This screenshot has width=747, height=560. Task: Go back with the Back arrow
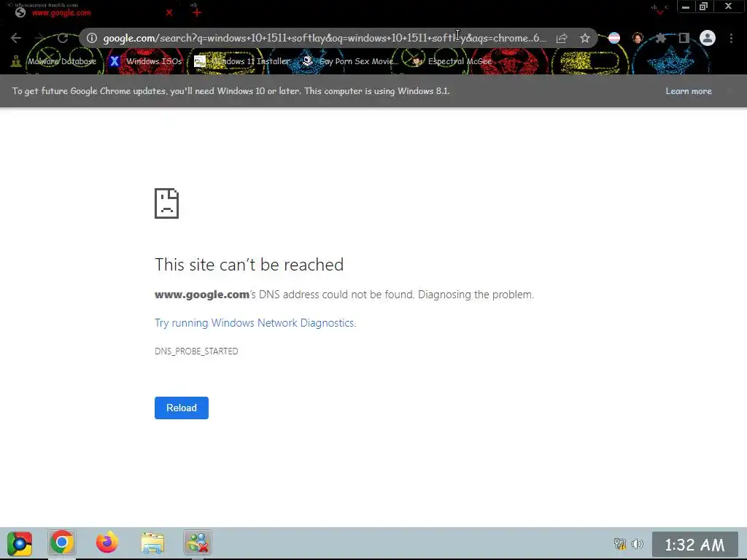tap(16, 38)
